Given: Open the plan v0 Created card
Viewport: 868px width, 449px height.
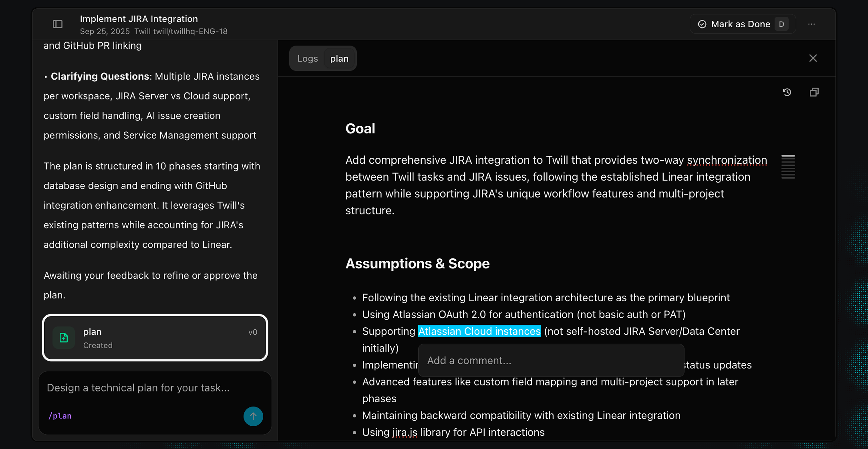Looking at the screenshot, I should [x=155, y=338].
